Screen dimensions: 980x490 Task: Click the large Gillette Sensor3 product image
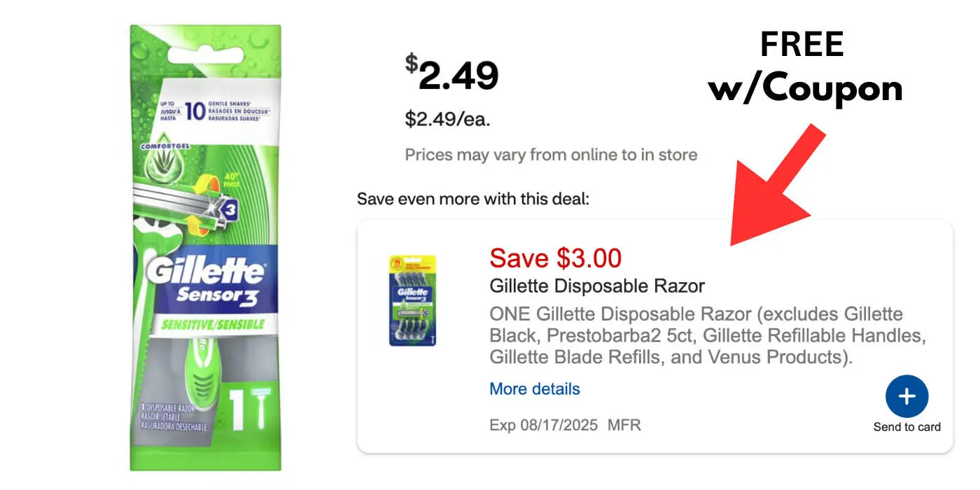tap(205, 248)
